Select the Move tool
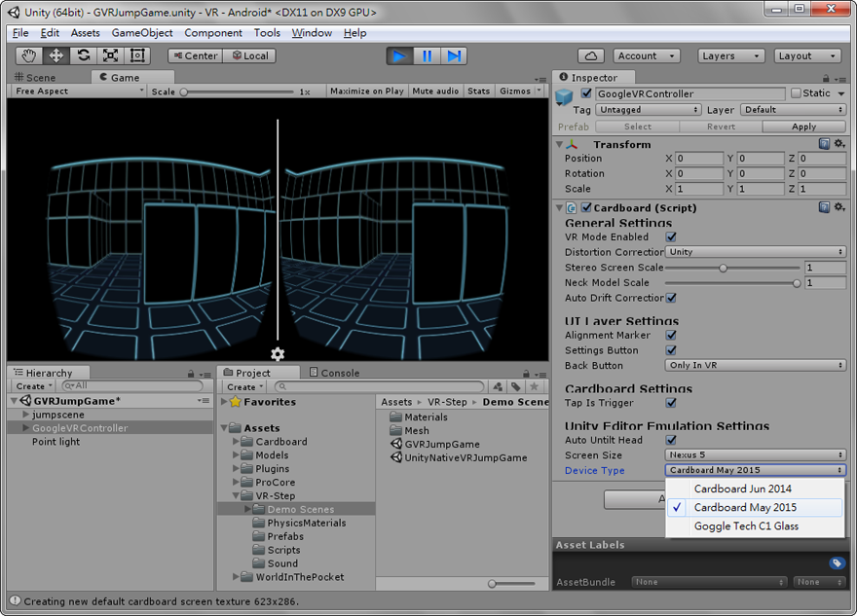The image size is (857, 616). 56,55
